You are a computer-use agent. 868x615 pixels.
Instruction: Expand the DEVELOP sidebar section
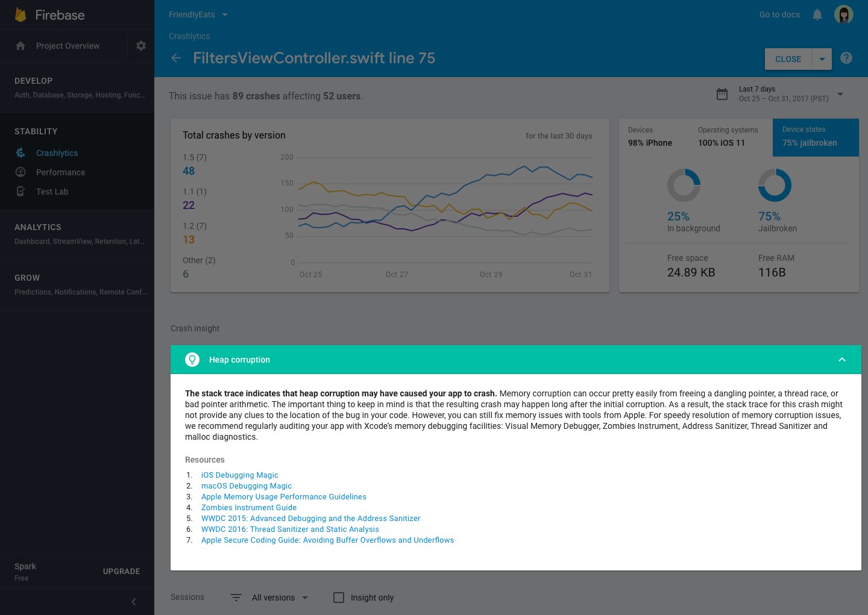click(x=77, y=87)
